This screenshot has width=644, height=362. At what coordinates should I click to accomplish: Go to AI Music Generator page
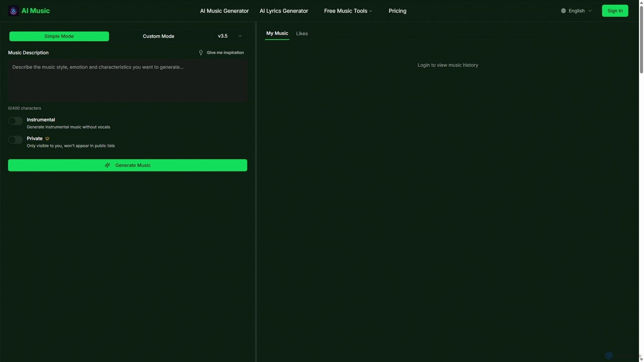(x=224, y=11)
